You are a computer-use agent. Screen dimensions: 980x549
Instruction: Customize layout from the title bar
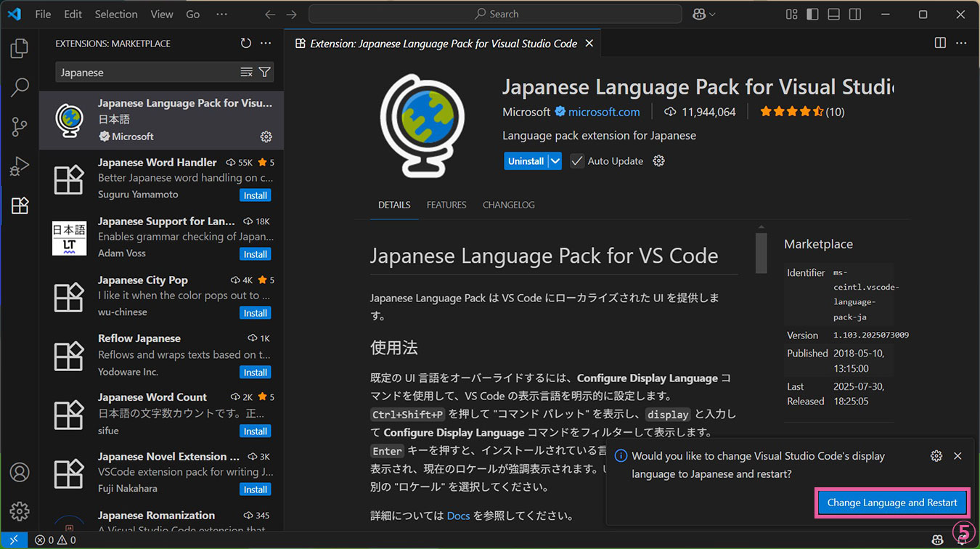point(791,14)
